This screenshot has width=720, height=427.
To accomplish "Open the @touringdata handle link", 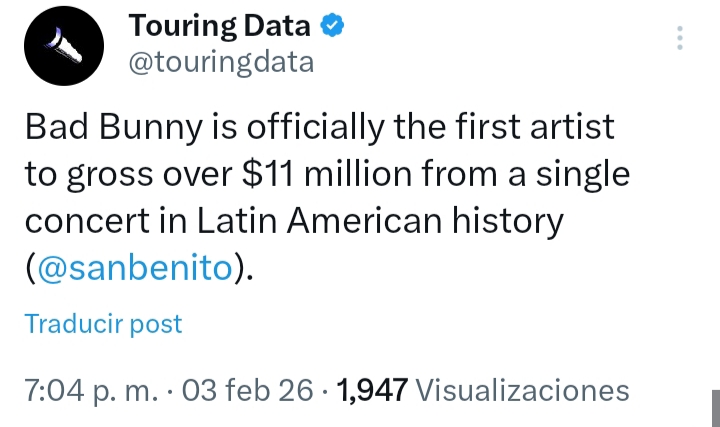I will tap(222, 63).
